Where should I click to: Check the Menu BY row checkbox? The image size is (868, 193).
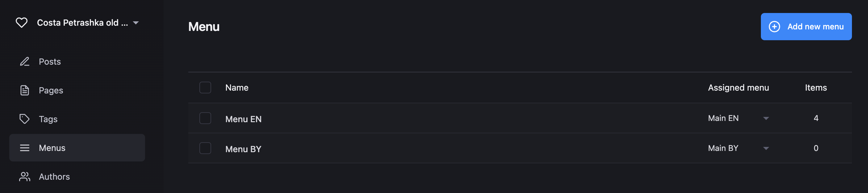tap(205, 148)
